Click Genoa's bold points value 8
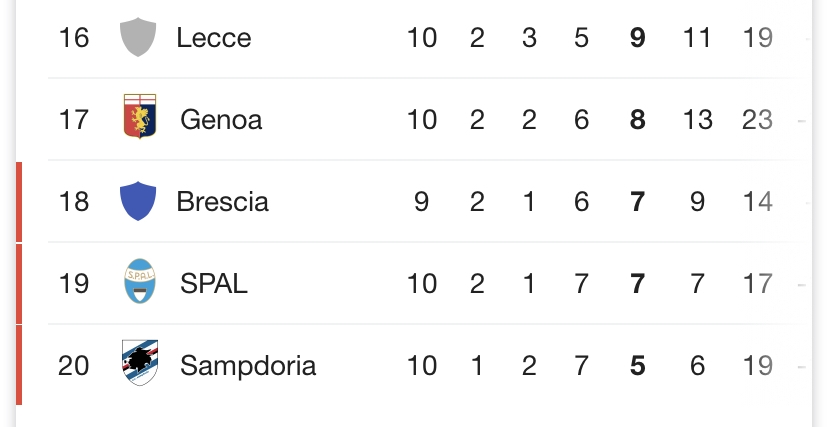 [637, 120]
